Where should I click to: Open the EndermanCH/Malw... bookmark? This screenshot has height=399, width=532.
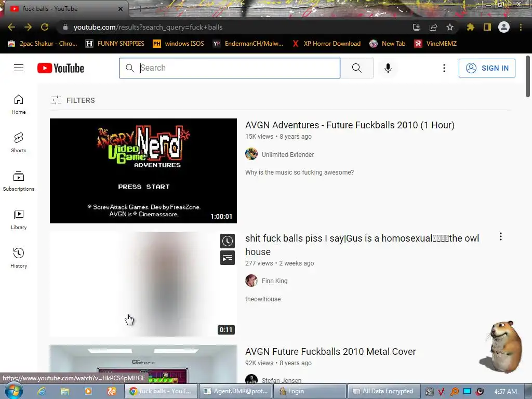click(248, 44)
